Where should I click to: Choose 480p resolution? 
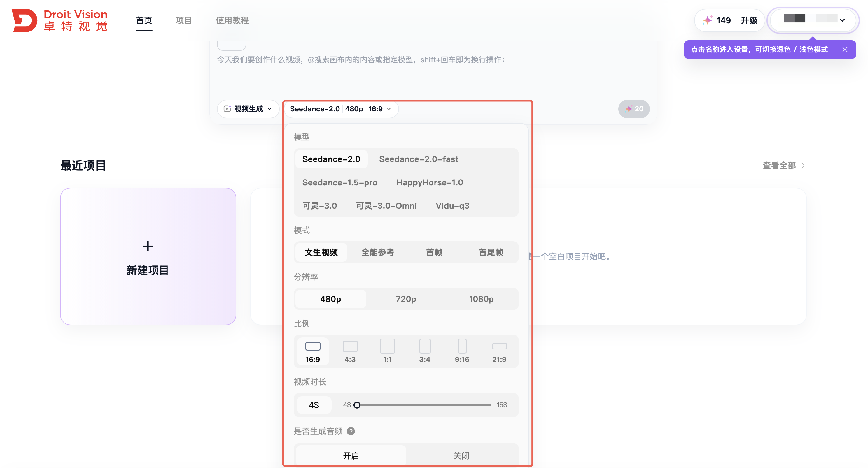330,299
